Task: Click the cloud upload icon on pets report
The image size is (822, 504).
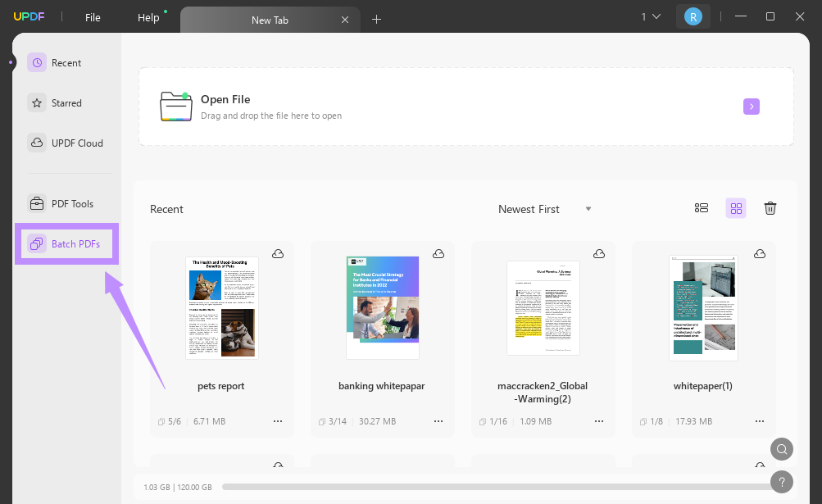Action: pyautogui.click(x=278, y=254)
